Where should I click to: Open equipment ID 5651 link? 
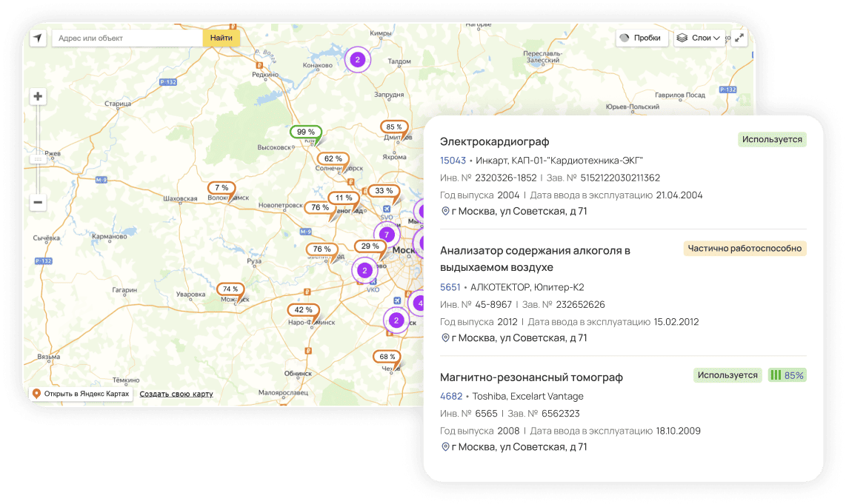[450, 287]
